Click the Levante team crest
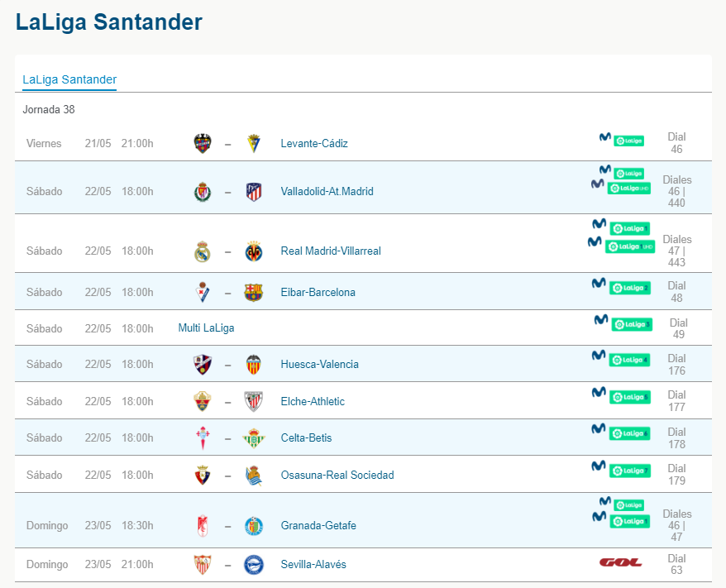This screenshot has height=588, width=726. click(203, 142)
